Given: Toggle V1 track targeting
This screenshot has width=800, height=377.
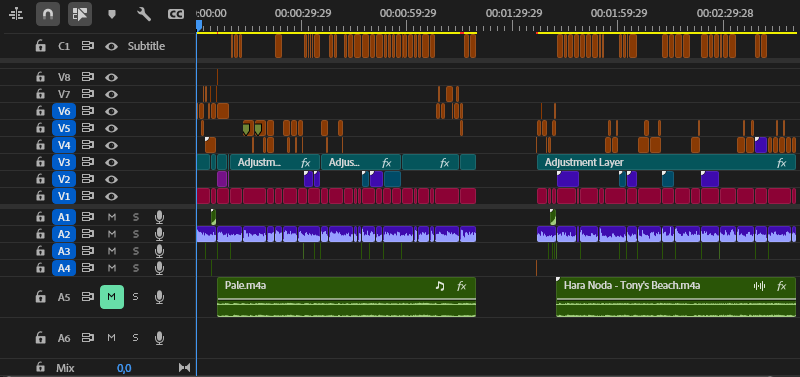Looking at the screenshot, I should [64, 196].
